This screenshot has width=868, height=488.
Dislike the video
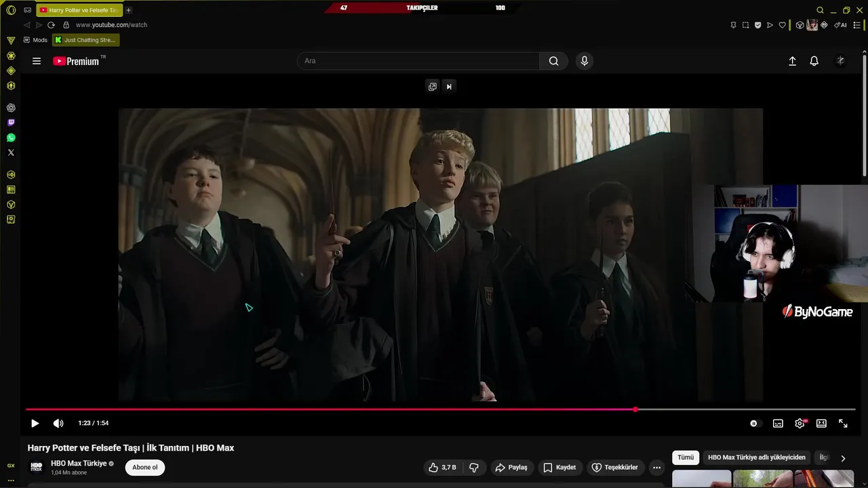click(474, 468)
